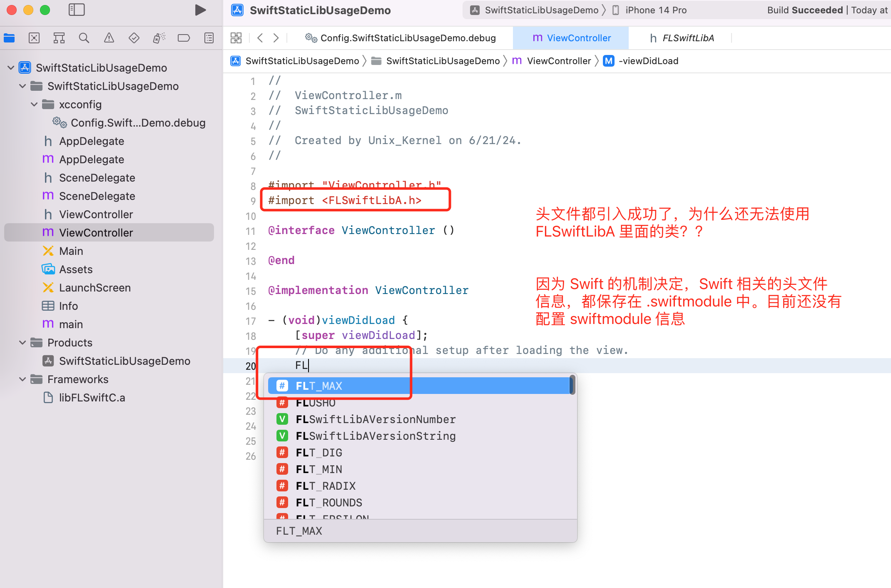Switch to Config.SwiftStaticLibUsageDemo.debug tab
Screen dimensions: 891x588
400,38
